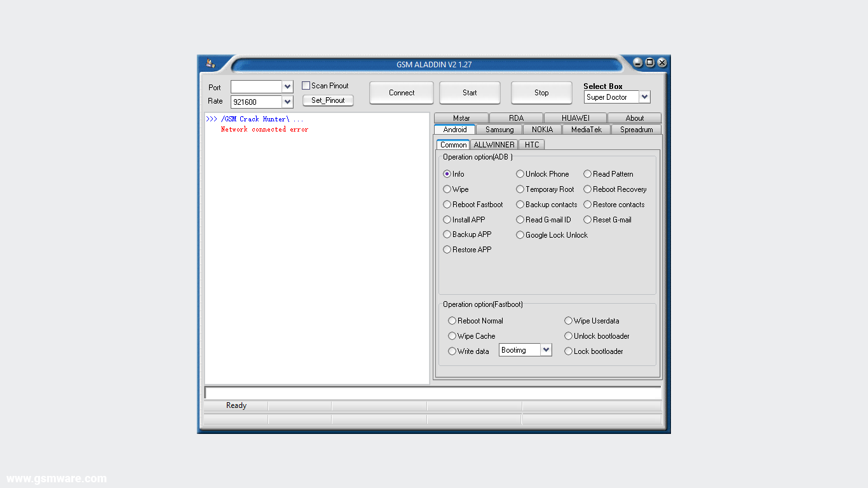Switch to the MediaTek tab
Image resolution: width=868 pixels, height=488 pixels.
point(586,129)
